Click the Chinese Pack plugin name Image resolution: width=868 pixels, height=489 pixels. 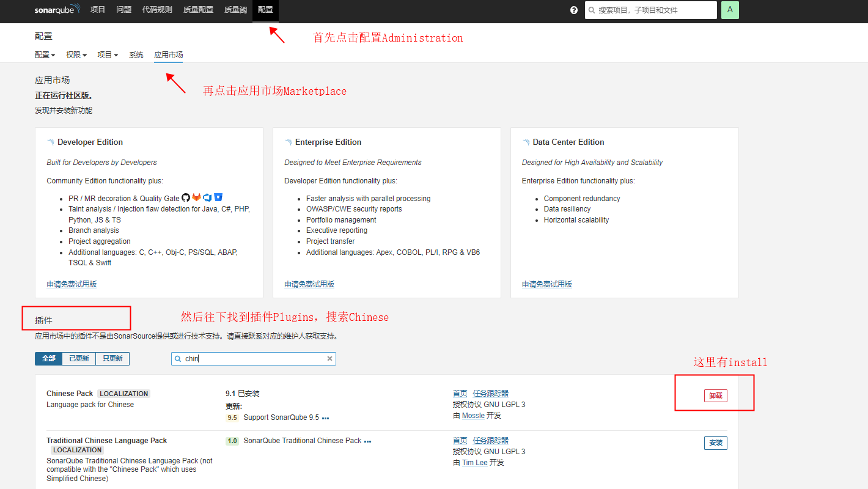(70, 394)
